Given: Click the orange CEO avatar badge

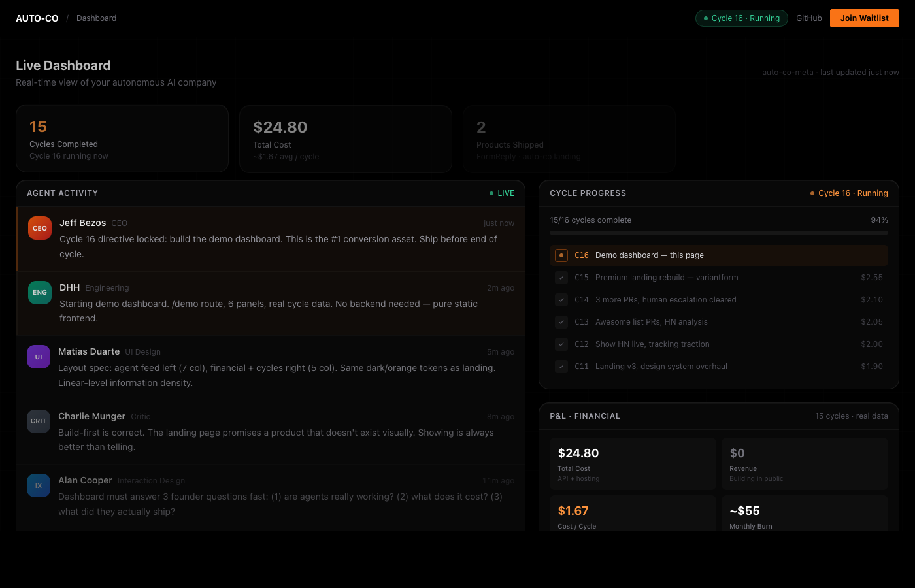Looking at the screenshot, I should (40, 228).
